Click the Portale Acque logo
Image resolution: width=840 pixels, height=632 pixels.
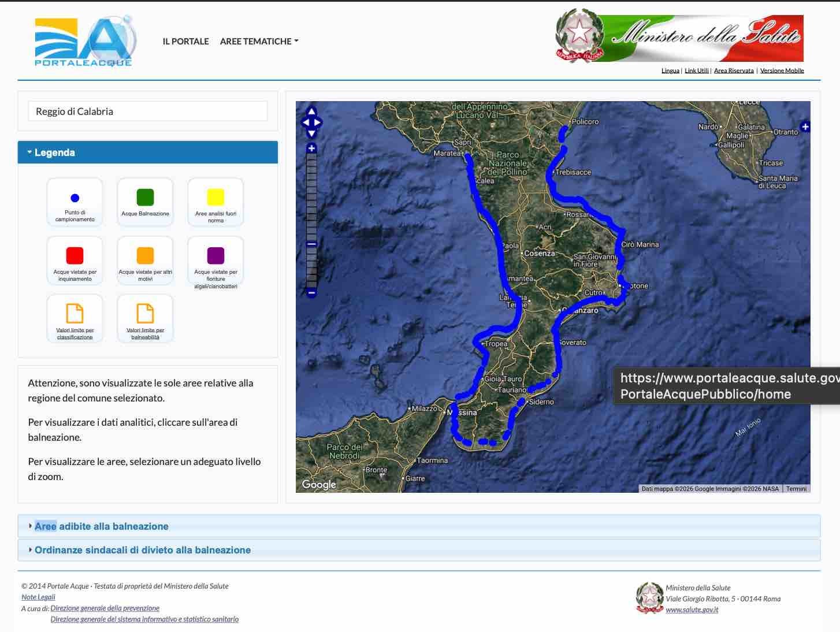click(86, 42)
